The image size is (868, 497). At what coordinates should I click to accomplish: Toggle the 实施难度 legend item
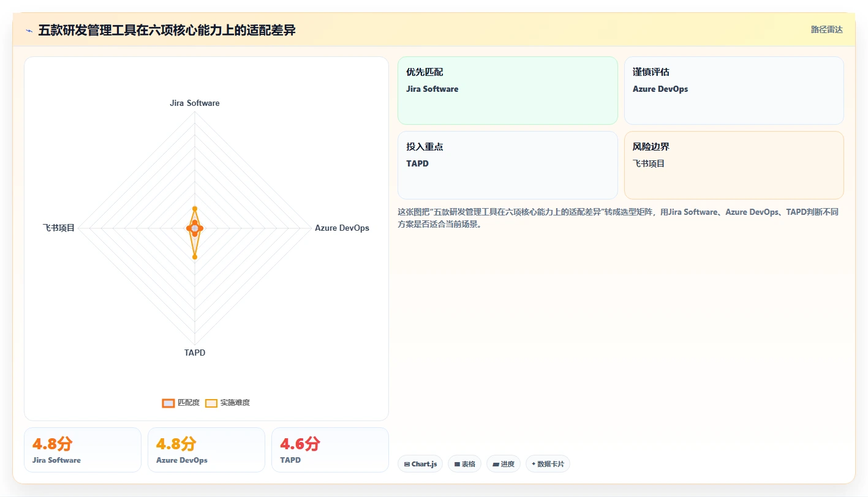click(x=227, y=403)
